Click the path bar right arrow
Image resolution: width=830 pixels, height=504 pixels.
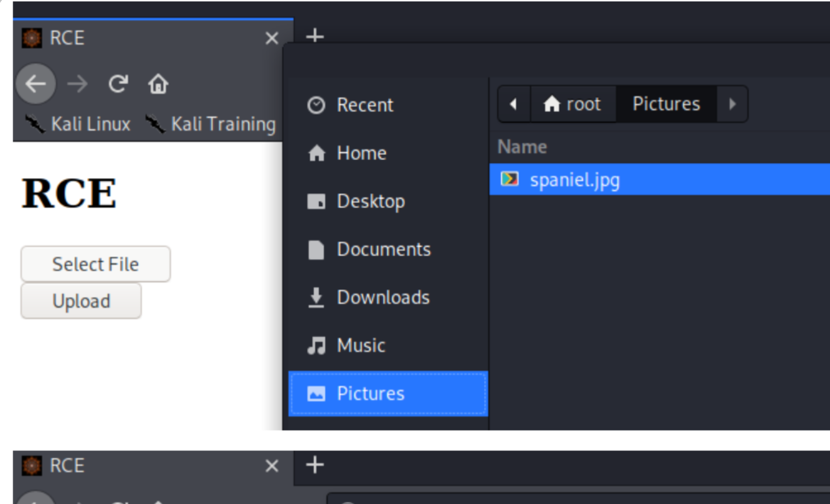pos(732,104)
